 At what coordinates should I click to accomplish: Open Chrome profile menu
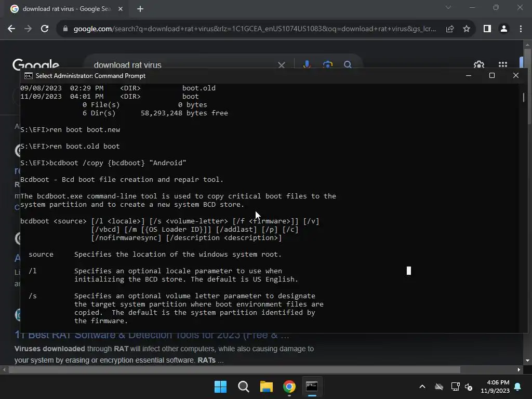coord(504,29)
